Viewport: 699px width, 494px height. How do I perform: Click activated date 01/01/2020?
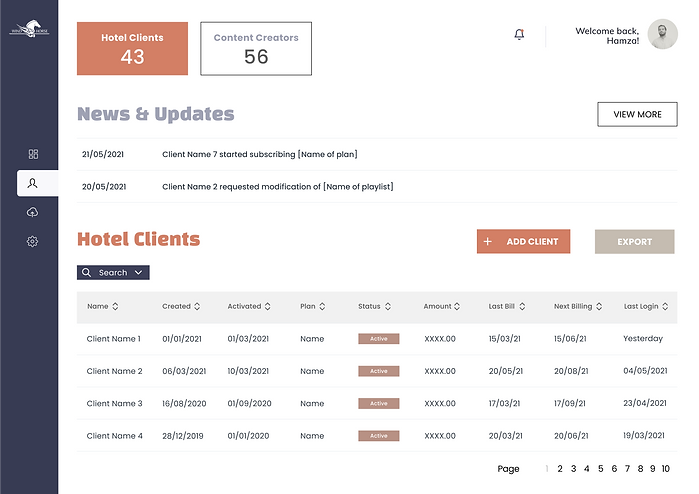click(248, 436)
